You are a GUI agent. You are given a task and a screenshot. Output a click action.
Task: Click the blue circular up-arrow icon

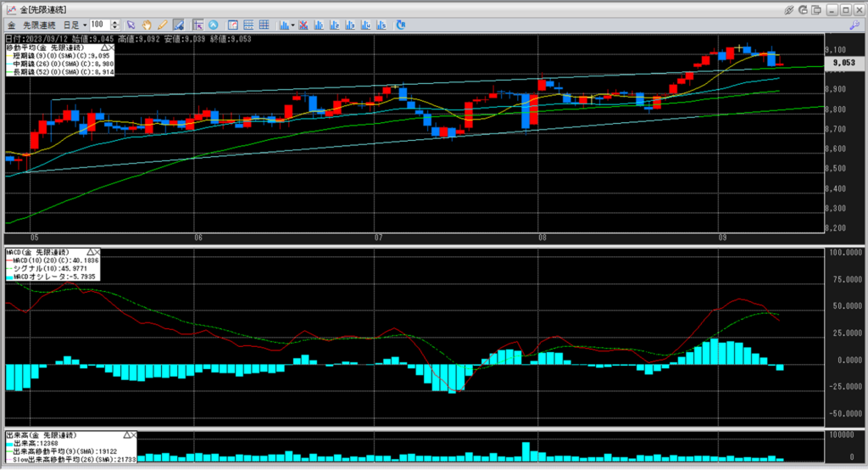pyautogui.click(x=213, y=25)
